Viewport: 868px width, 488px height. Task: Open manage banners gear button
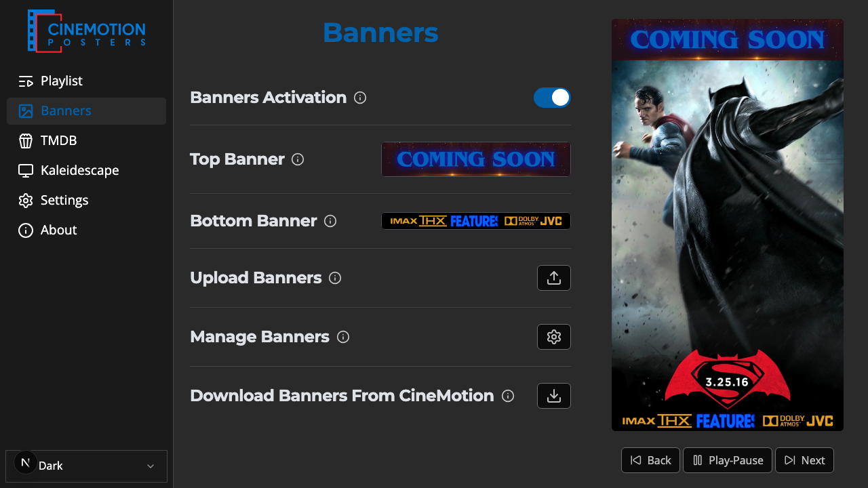tap(554, 337)
